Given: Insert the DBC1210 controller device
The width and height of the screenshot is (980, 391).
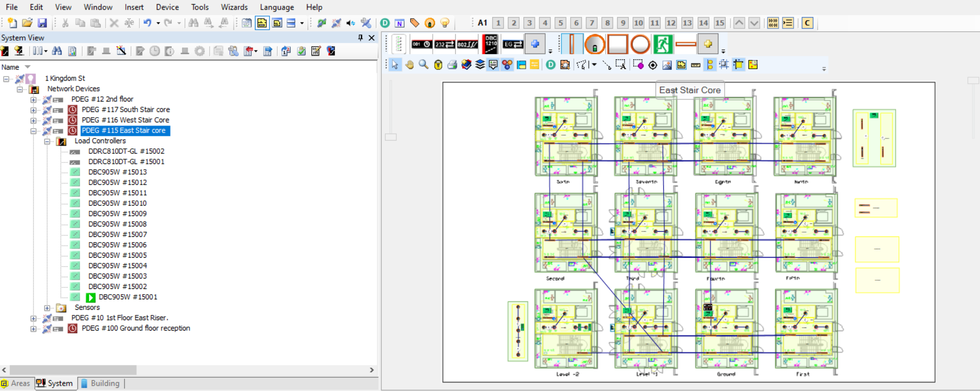Looking at the screenshot, I should (491, 44).
